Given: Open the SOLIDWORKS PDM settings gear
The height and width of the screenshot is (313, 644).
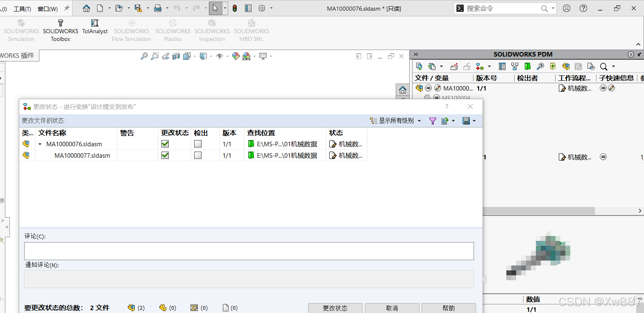Looking at the screenshot, I should [x=631, y=54].
